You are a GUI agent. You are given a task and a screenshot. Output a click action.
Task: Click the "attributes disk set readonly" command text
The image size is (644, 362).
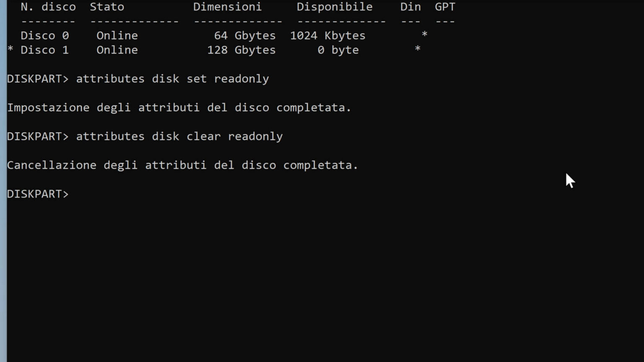(x=172, y=79)
